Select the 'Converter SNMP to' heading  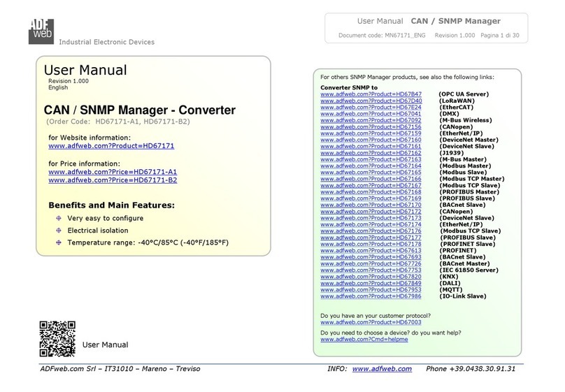(349, 87)
